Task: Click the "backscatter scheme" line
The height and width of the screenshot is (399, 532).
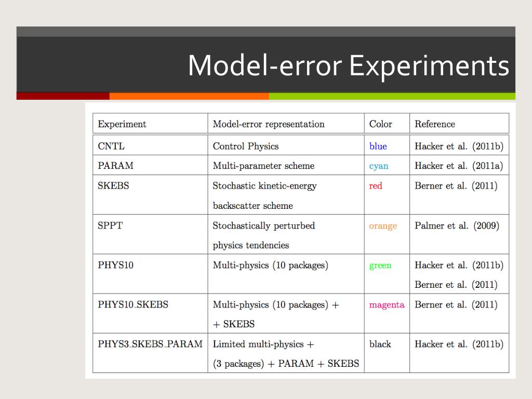Action: point(253,206)
